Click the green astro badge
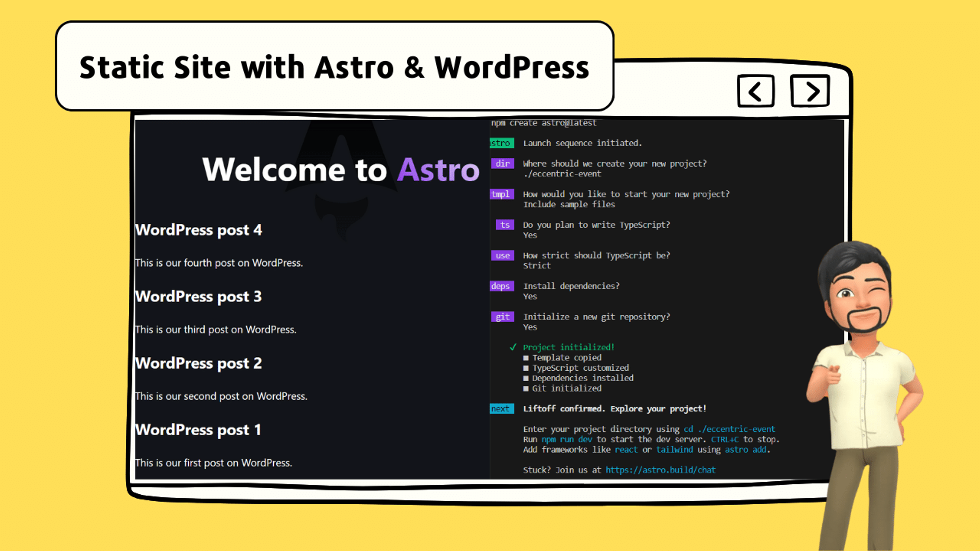The height and width of the screenshot is (551, 980). [x=502, y=143]
